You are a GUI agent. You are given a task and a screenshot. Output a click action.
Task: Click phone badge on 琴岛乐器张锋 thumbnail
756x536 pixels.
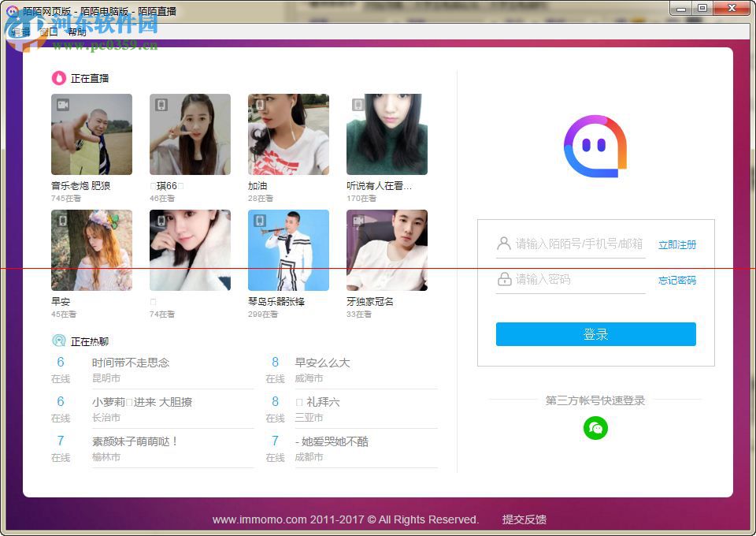click(260, 221)
